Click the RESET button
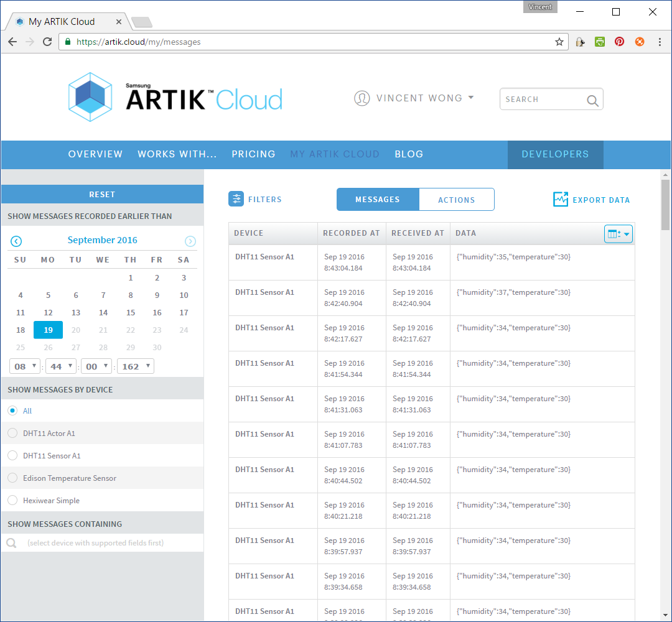Screen dimensions: 672x622 pyautogui.click(x=102, y=194)
